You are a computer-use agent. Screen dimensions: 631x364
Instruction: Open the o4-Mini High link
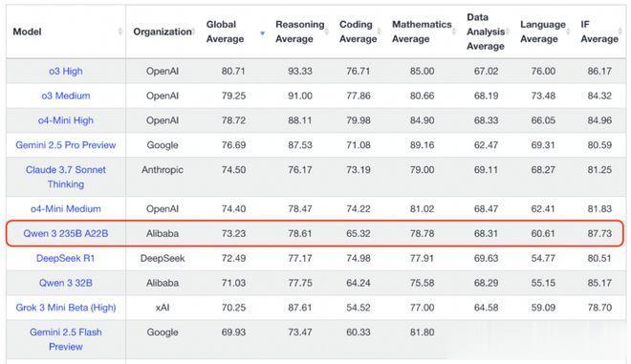pyautogui.click(x=66, y=120)
